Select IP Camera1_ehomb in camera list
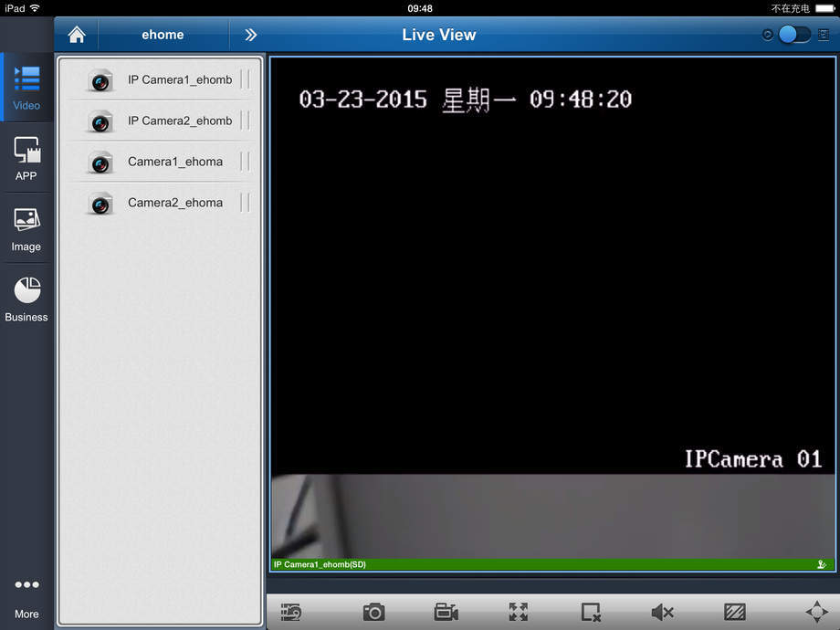The width and height of the screenshot is (840, 630). coord(160,79)
